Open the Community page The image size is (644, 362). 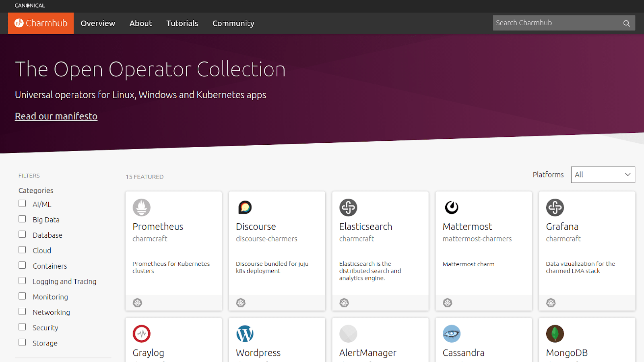(233, 23)
